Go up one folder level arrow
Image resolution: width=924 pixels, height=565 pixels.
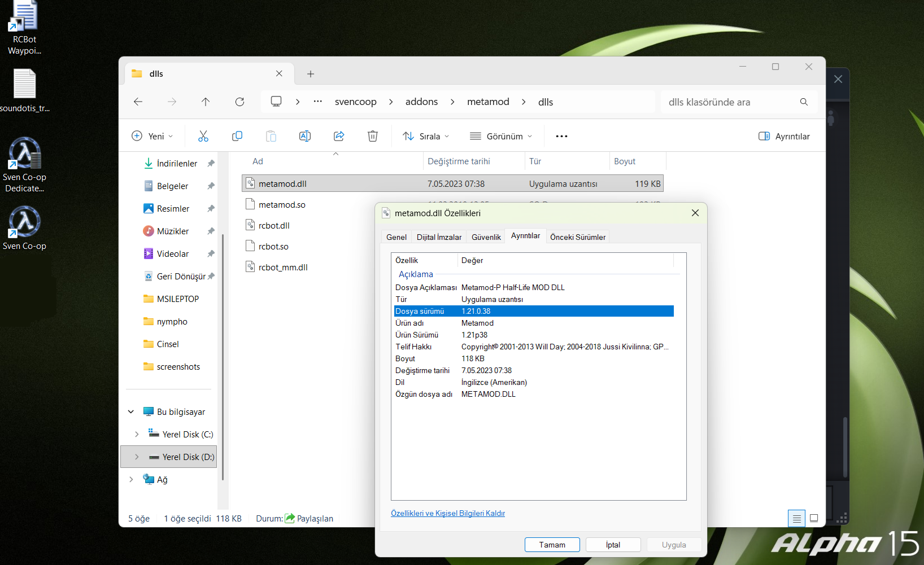point(206,102)
